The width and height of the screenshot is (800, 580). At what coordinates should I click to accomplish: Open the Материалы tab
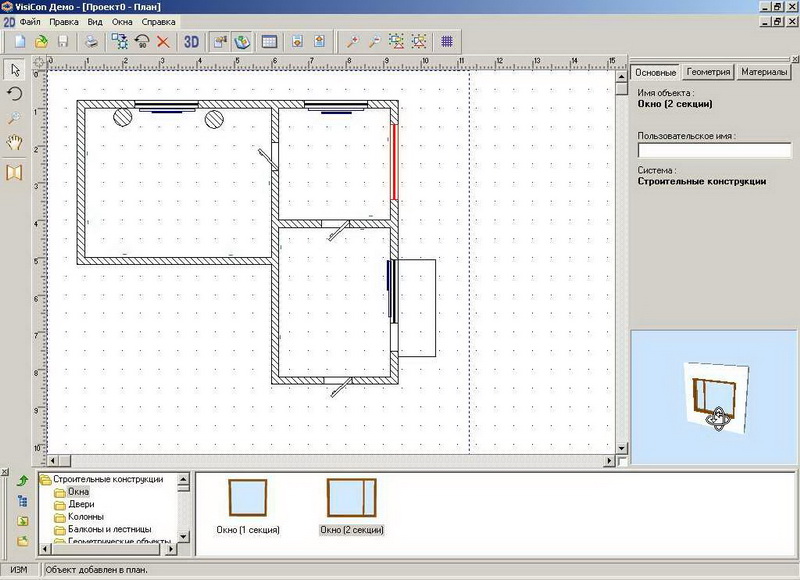tap(765, 72)
